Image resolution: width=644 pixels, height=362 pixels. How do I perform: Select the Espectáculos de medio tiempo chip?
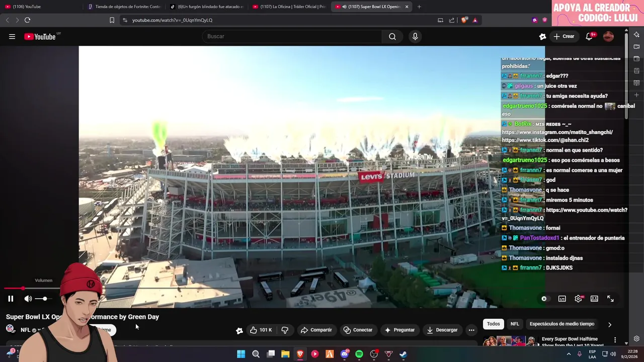[562, 324]
